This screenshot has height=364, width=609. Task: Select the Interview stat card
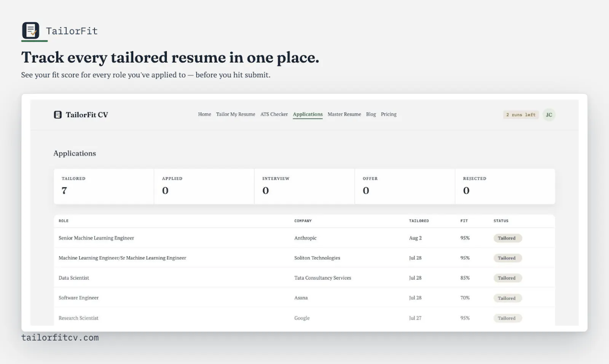coord(304,186)
